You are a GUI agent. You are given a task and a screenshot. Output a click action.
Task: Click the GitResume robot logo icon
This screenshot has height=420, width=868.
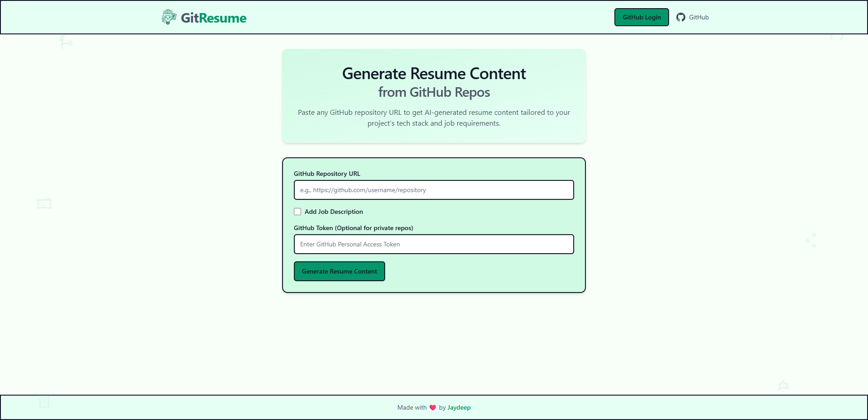point(168,17)
